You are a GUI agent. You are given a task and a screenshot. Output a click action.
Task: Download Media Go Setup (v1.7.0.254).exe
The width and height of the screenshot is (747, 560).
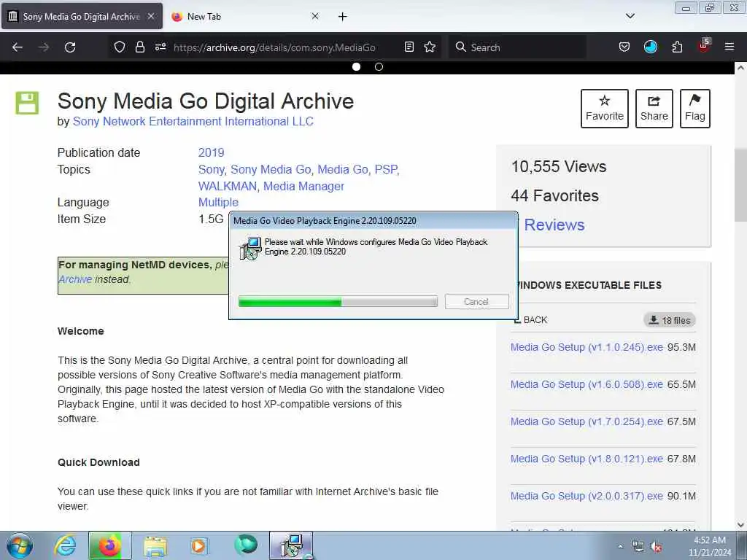pos(587,421)
